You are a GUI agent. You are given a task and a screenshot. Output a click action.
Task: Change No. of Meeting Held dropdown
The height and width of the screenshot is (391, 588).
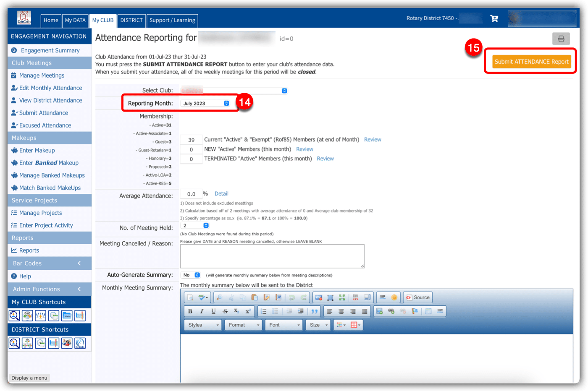(195, 225)
